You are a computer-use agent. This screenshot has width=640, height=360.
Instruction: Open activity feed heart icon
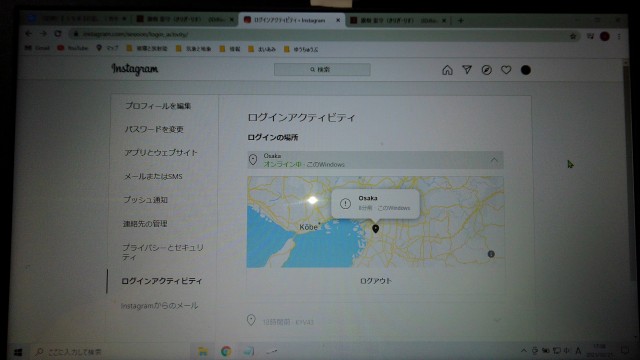click(506, 70)
